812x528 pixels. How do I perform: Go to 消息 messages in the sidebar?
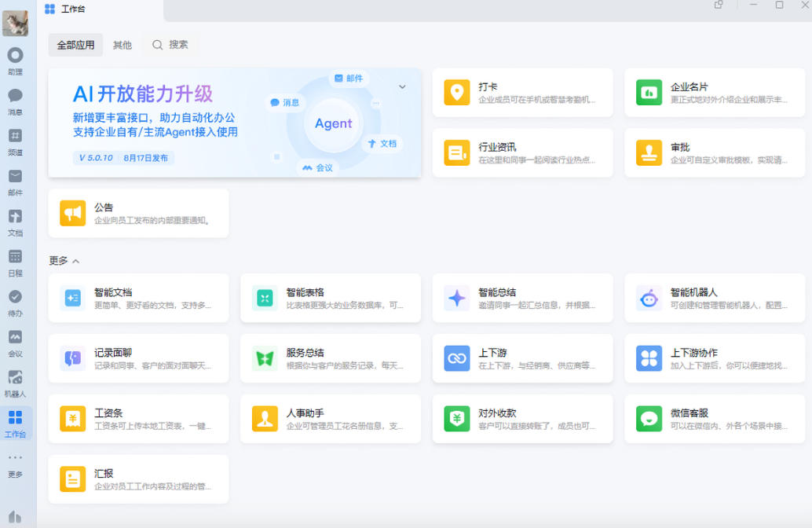click(x=15, y=101)
